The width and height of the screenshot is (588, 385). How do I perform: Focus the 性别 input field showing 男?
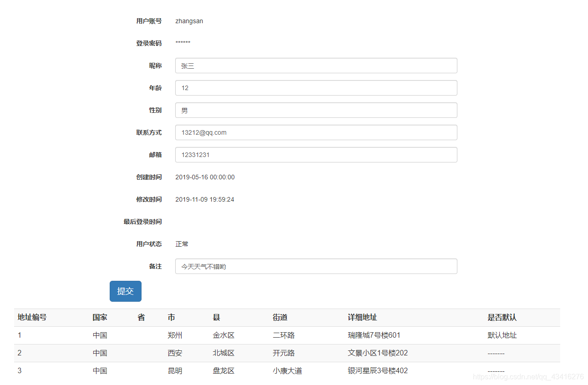[316, 110]
